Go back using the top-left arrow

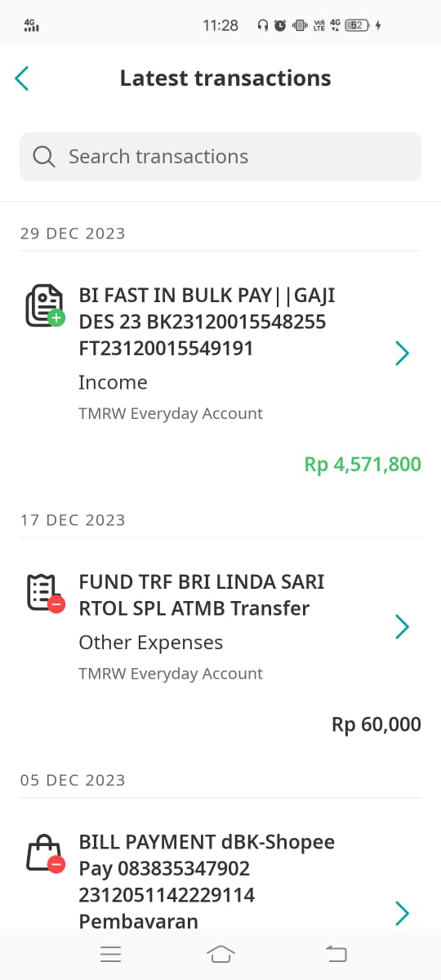[22, 78]
